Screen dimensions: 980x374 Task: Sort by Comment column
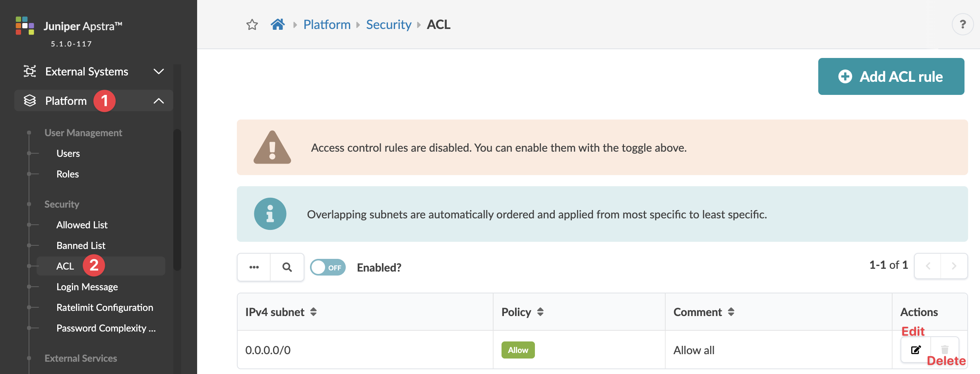click(x=731, y=312)
